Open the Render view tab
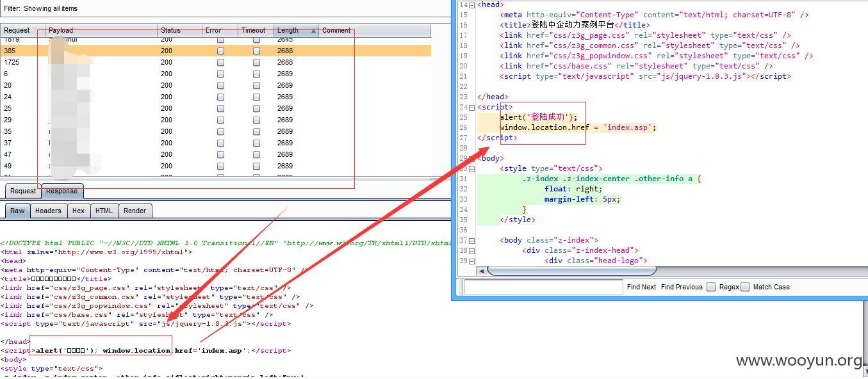The image size is (868, 379). (x=135, y=211)
